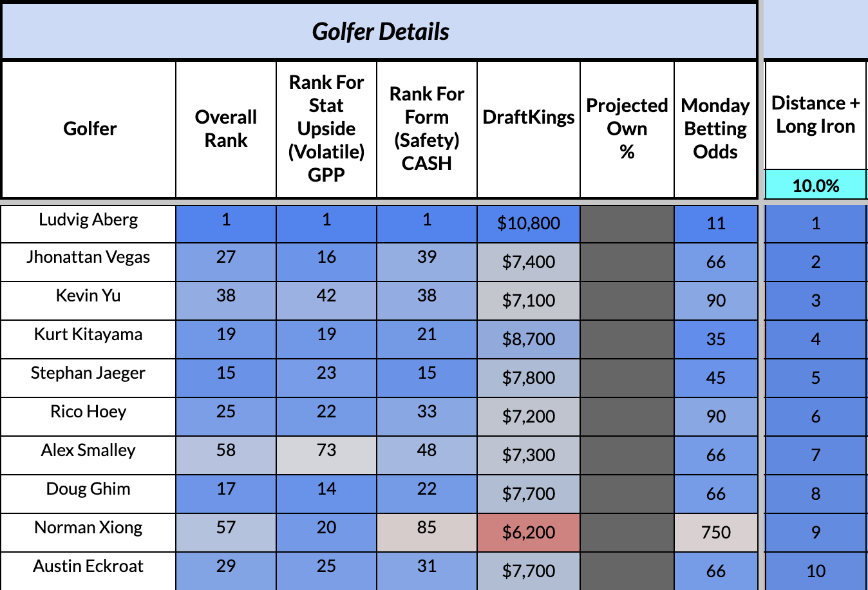Click the Projected Own % header

click(x=627, y=129)
